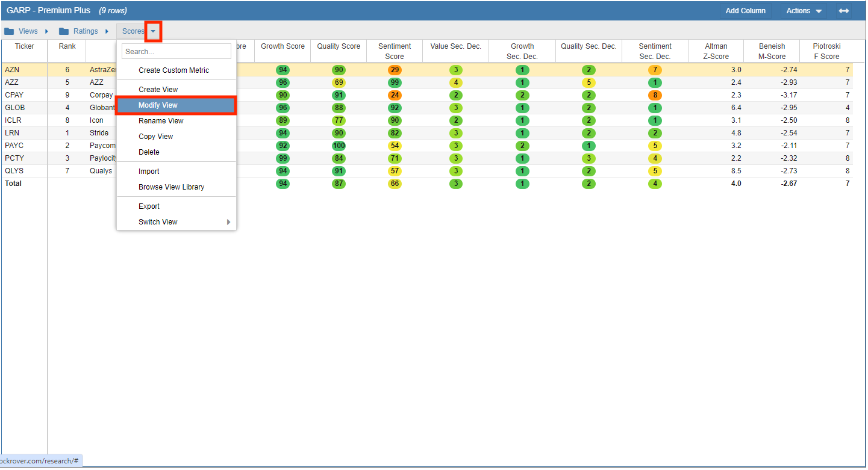
Task: Select the LRN ticker
Action: click(12, 133)
